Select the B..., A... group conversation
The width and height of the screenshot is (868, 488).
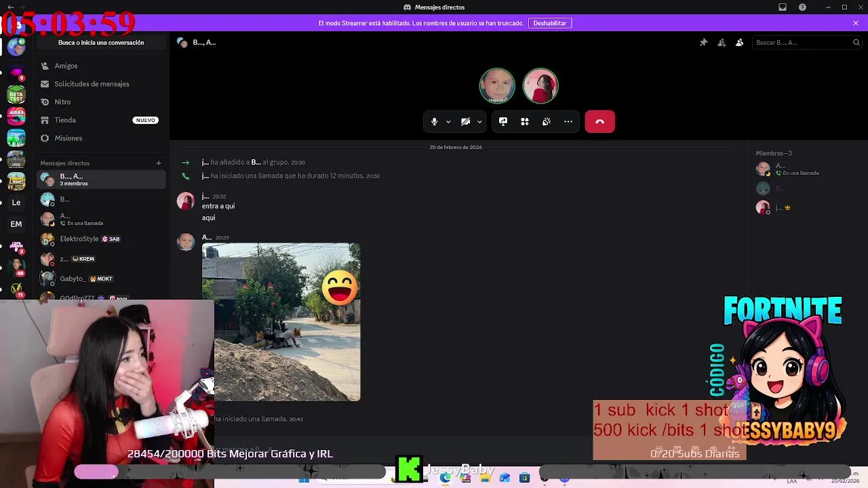click(101, 180)
